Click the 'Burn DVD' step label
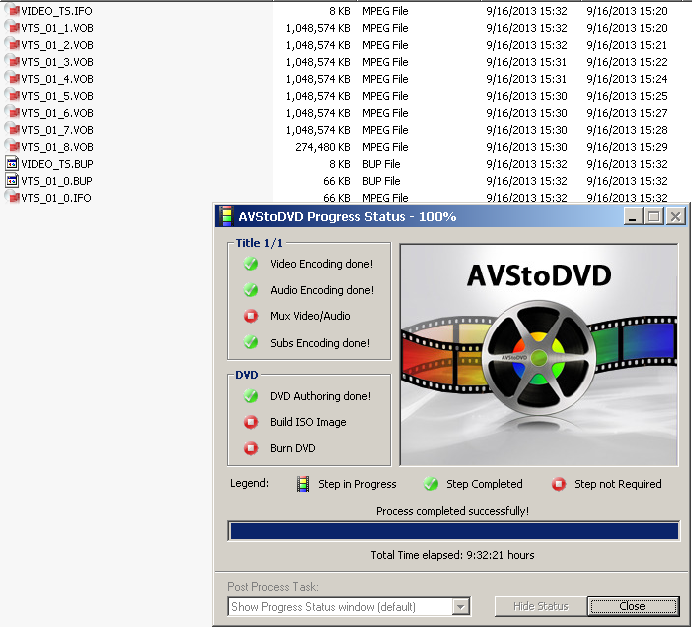 click(x=293, y=448)
